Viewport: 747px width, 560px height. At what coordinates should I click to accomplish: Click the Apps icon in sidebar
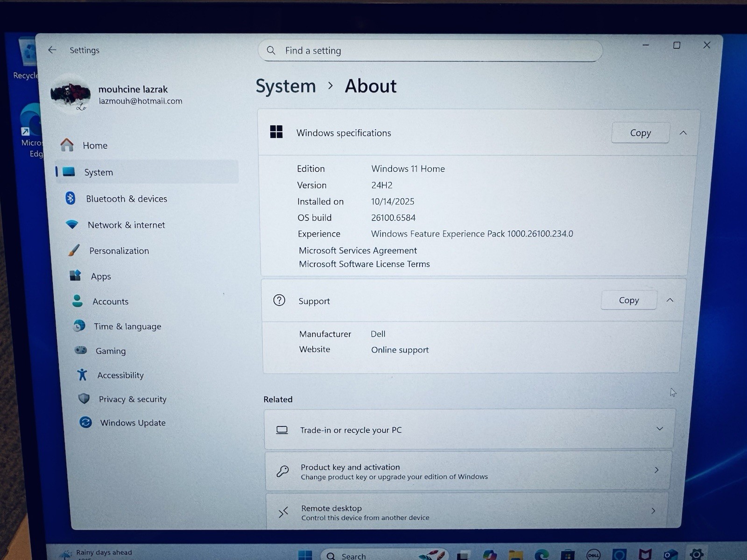(75, 276)
